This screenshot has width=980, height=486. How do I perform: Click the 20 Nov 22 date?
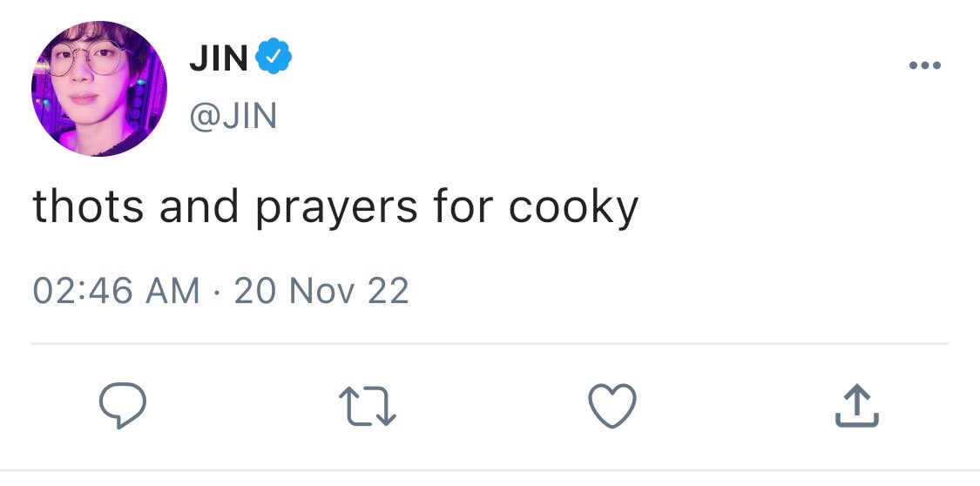coord(321,291)
